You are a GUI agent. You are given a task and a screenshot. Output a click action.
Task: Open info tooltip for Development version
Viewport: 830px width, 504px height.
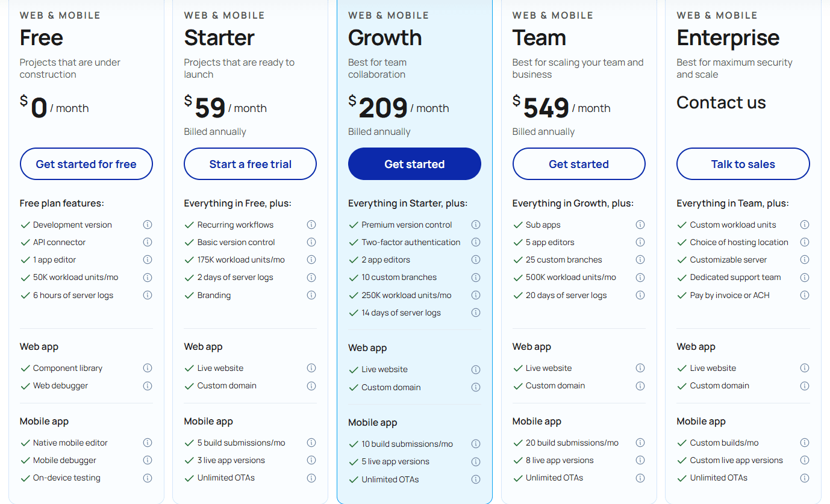pyautogui.click(x=148, y=225)
